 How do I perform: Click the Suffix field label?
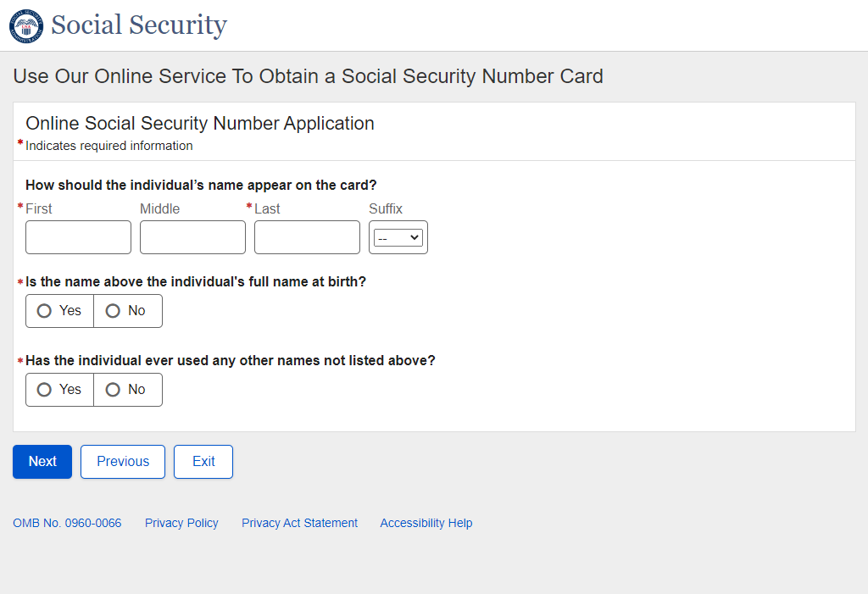386,208
